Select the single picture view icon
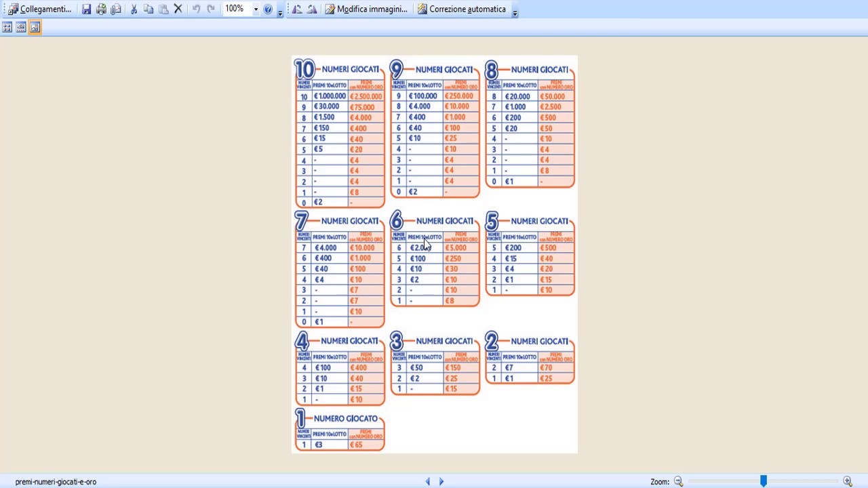This screenshot has height=488, width=868. pyautogui.click(x=35, y=27)
